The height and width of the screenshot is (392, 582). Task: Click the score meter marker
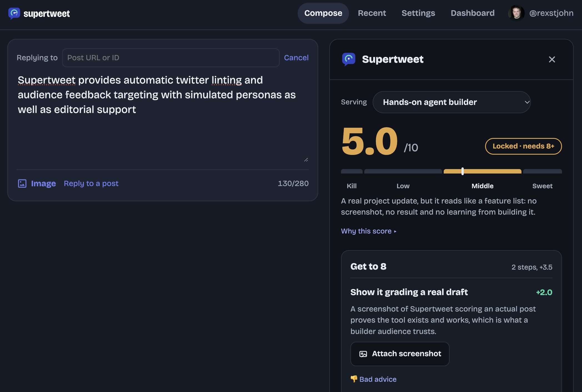click(x=462, y=171)
